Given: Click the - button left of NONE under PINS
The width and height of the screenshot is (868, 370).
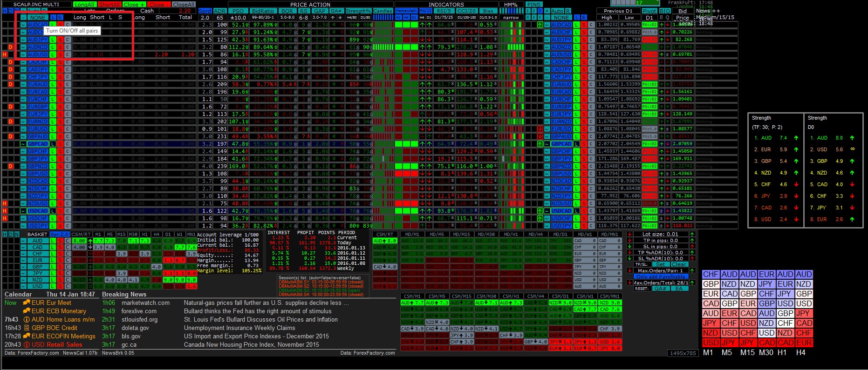Looking at the screenshot, I should (547, 17).
